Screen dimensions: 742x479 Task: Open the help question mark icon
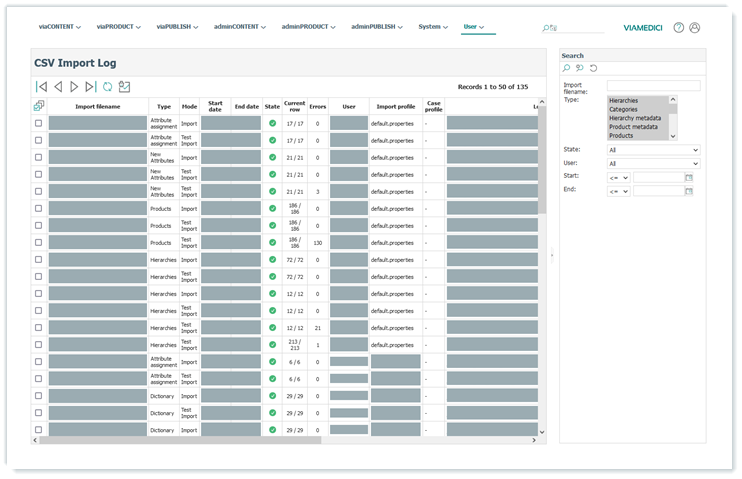coord(679,28)
